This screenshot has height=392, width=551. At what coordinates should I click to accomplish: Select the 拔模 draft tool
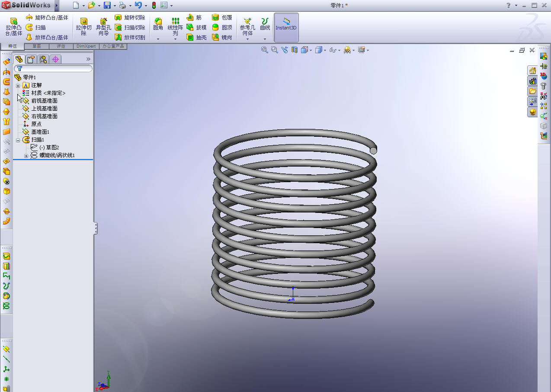(x=196, y=27)
